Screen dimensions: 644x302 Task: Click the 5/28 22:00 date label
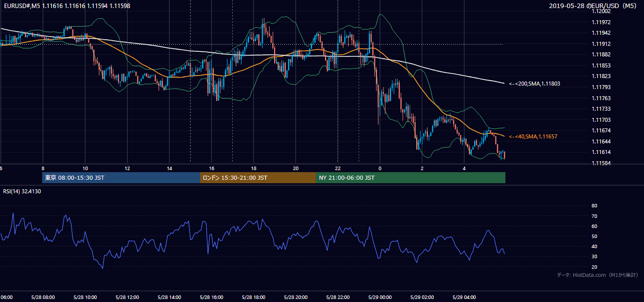[x=337, y=297]
